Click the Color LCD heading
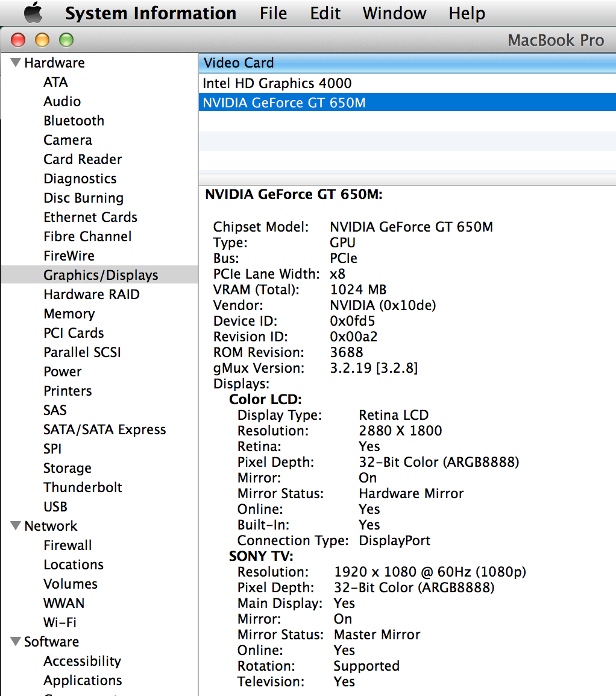The height and width of the screenshot is (696, 616). (x=265, y=399)
